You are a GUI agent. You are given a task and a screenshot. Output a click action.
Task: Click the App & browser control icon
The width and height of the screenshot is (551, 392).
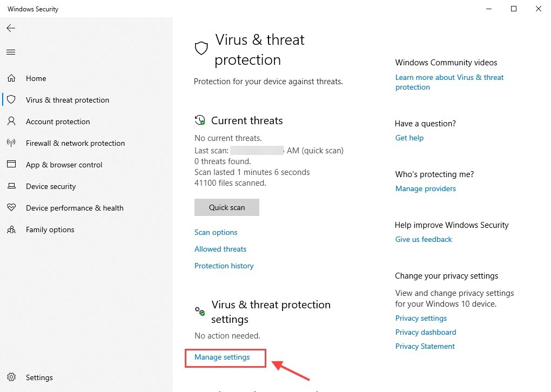click(x=11, y=165)
